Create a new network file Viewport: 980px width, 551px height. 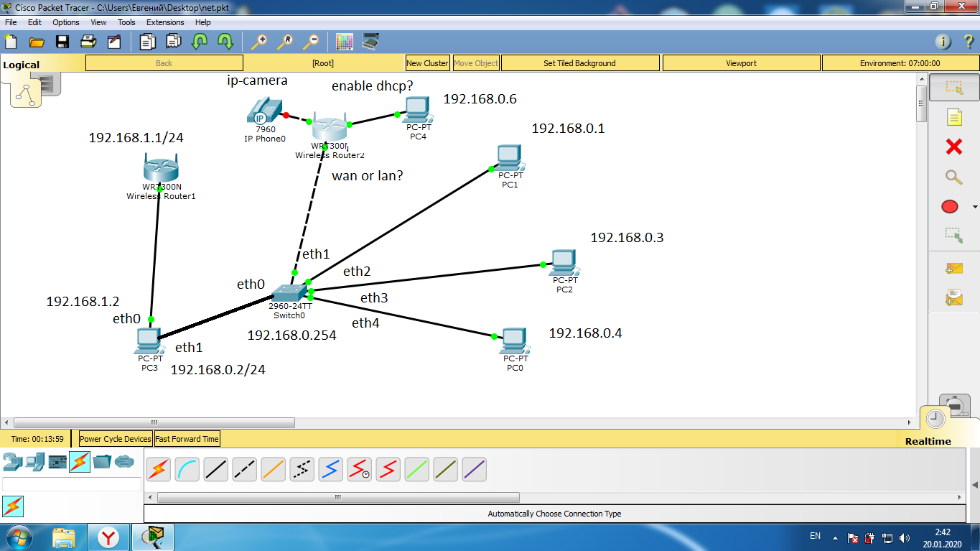pos(11,42)
